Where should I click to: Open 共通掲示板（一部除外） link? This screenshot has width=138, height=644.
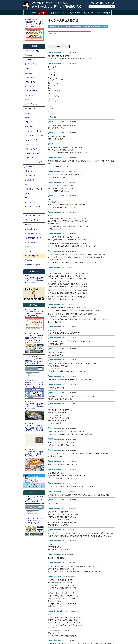click(x=34, y=265)
